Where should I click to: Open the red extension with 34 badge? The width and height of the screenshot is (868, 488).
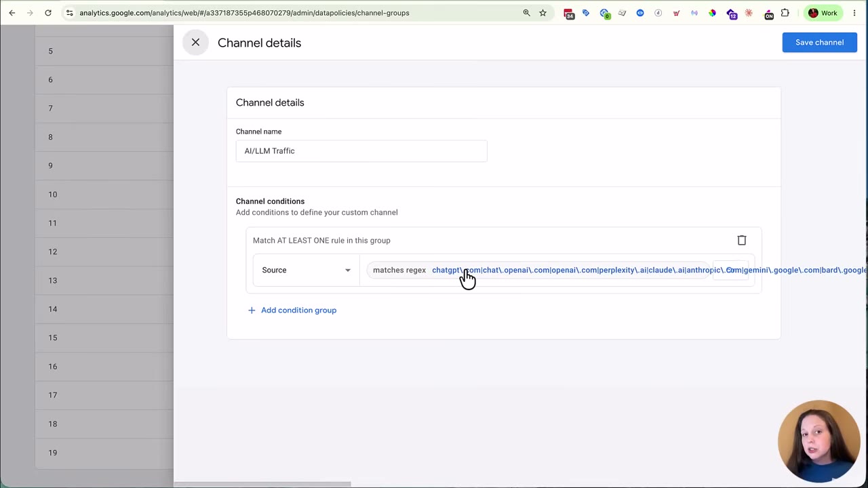(568, 13)
